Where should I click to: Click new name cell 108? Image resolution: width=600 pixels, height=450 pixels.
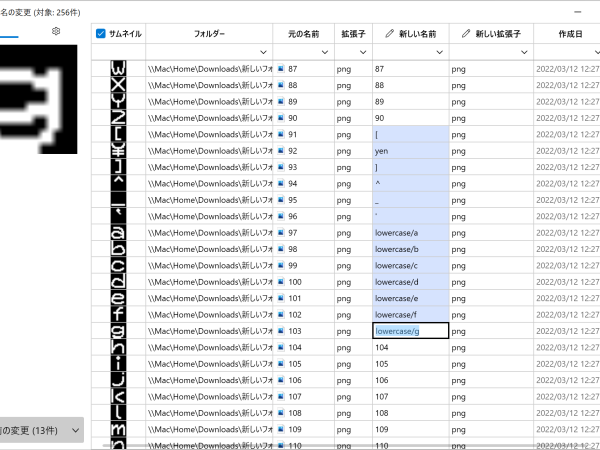tap(411, 412)
